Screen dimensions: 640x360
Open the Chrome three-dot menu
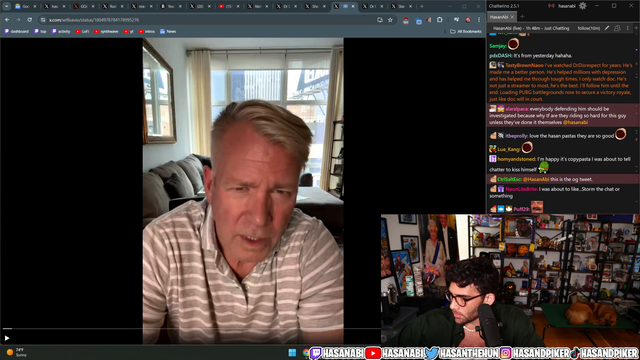[x=479, y=20]
